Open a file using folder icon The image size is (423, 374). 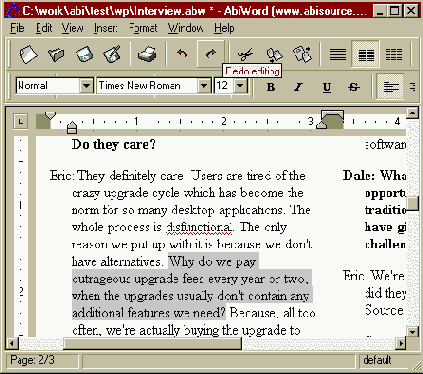tap(56, 54)
